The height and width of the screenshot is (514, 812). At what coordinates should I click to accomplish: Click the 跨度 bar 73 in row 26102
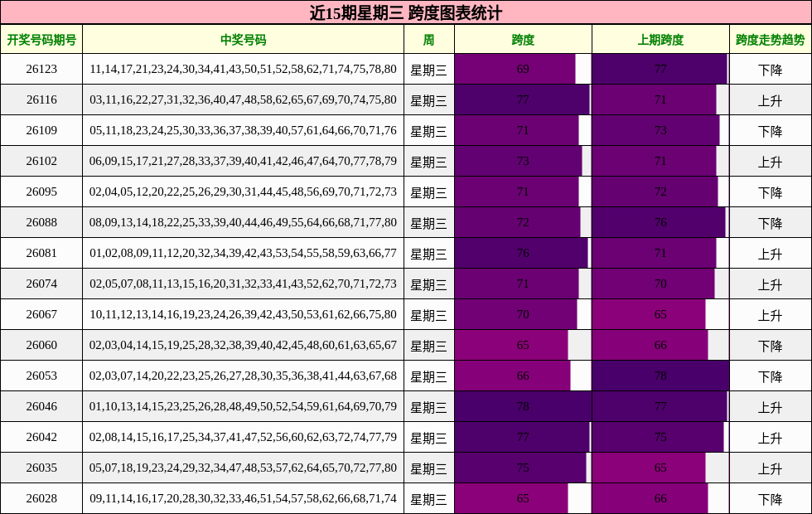click(519, 161)
